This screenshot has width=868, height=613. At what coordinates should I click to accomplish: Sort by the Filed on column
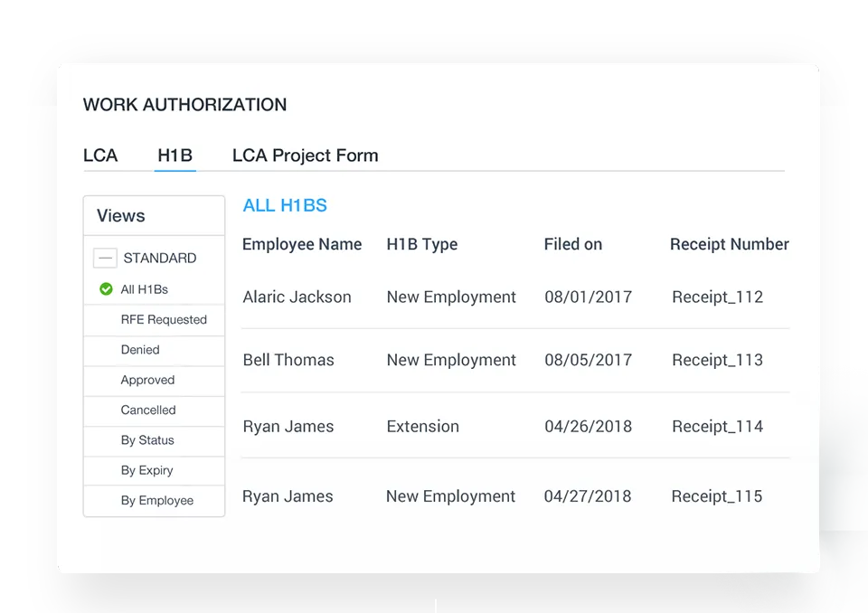(x=572, y=244)
